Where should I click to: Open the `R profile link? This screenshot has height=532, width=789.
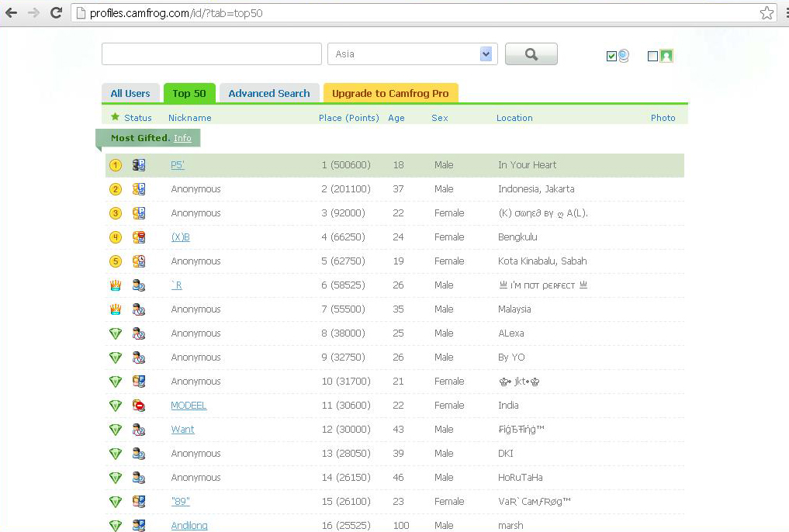pos(177,285)
